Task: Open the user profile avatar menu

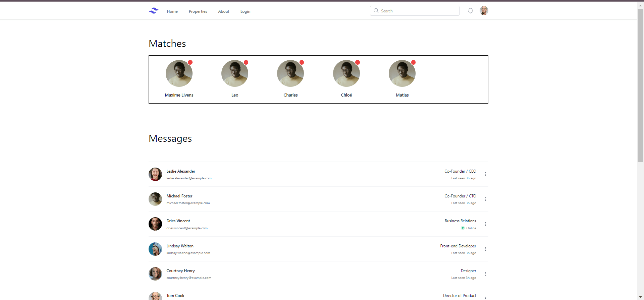Action: click(484, 11)
